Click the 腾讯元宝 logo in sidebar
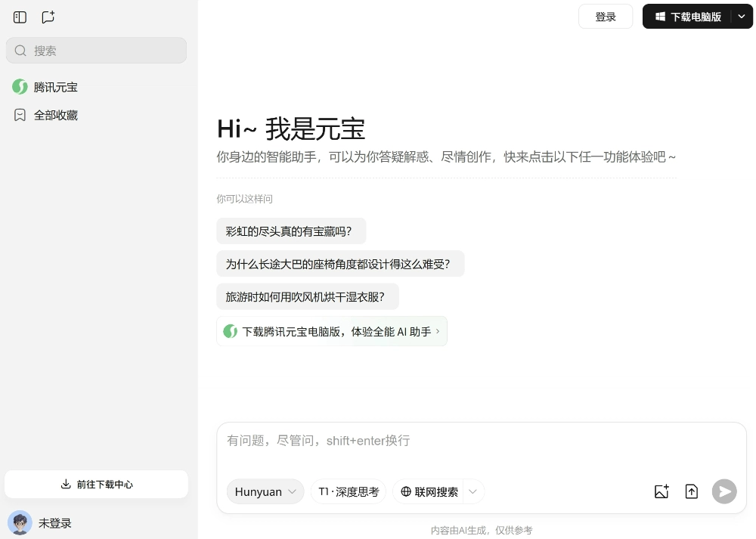Image resolution: width=756 pixels, height=539 pixels. 20,87
